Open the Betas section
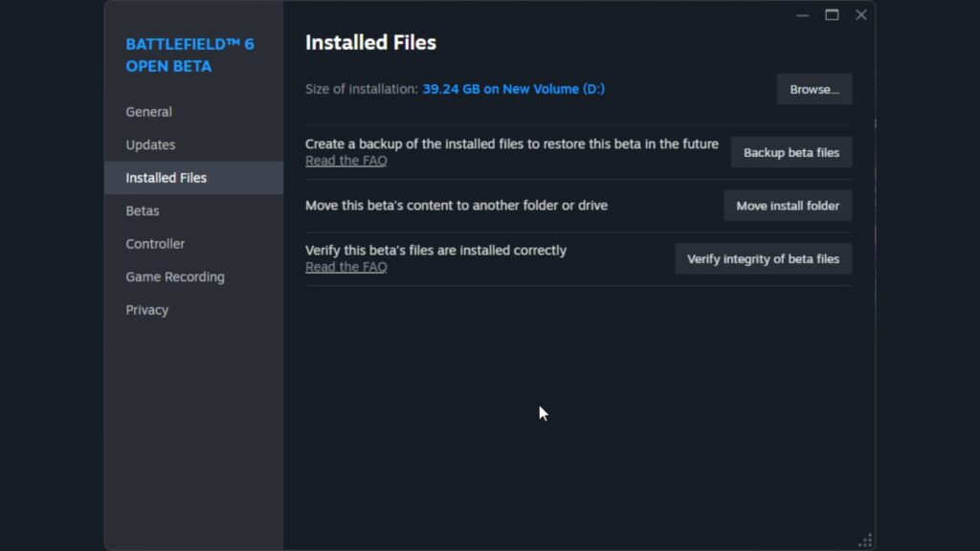980x551 pixels. pyautogui.click(x=142, y=210)
